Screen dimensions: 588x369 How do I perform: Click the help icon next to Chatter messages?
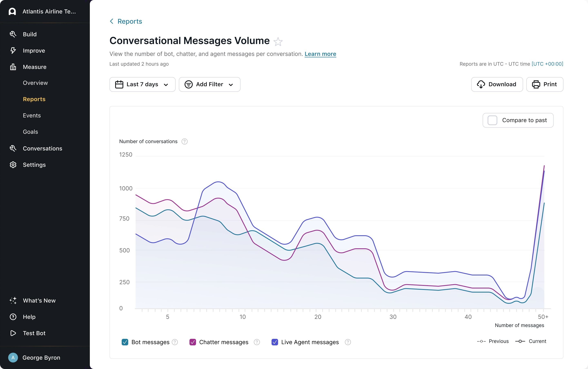pos(257,342)
